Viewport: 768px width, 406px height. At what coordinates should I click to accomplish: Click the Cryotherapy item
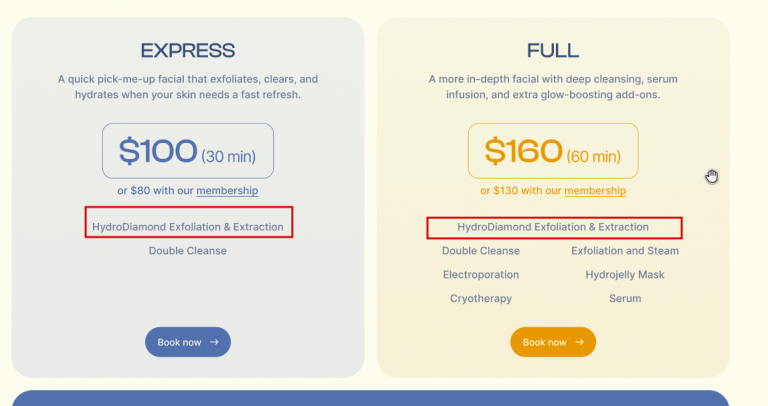pyautogui.click(x=481, y=299)
